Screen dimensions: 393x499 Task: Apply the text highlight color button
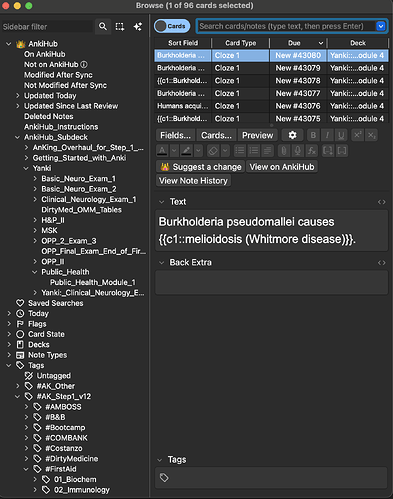point(186,151)
